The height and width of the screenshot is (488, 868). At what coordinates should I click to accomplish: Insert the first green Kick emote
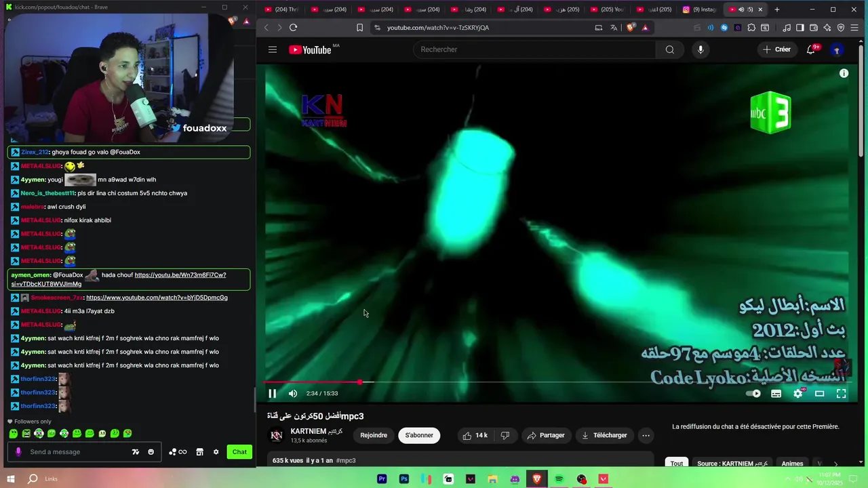(x=14, y=433)
